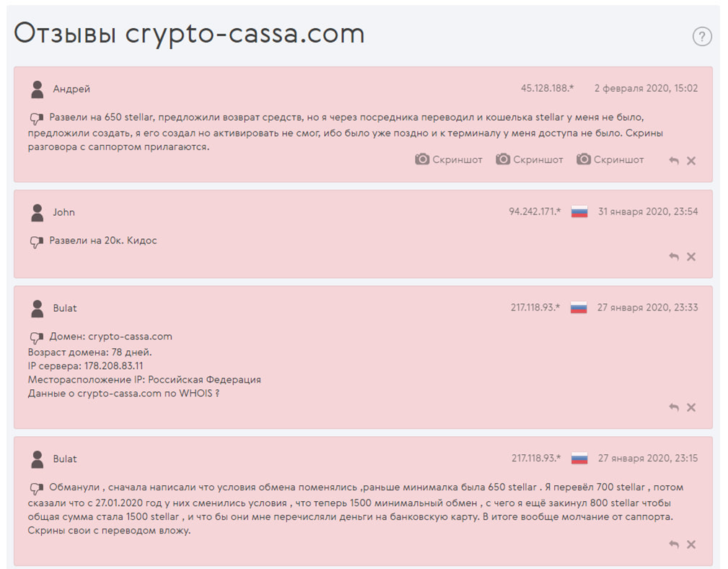Click Андрей's user avatar icon
Screen dimensions: 728x569
[38, 90]
